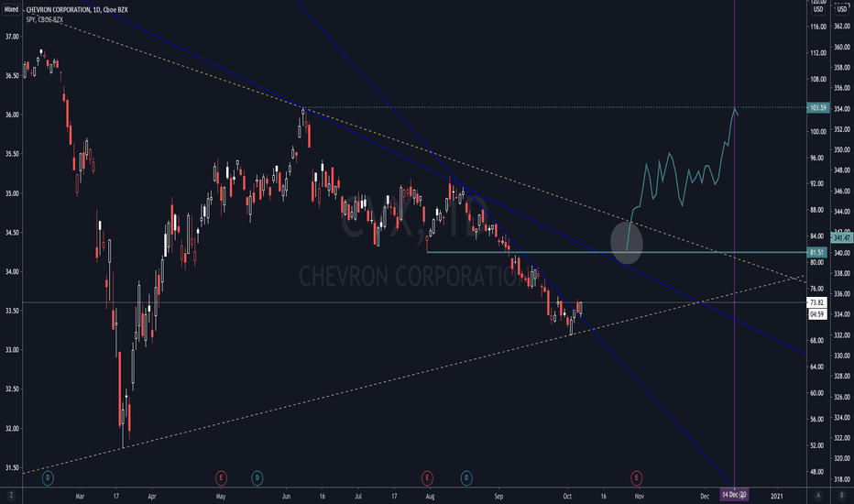Click the Aug label on time axis
Viewport: 854px width, 504px height.
[430, 496]
